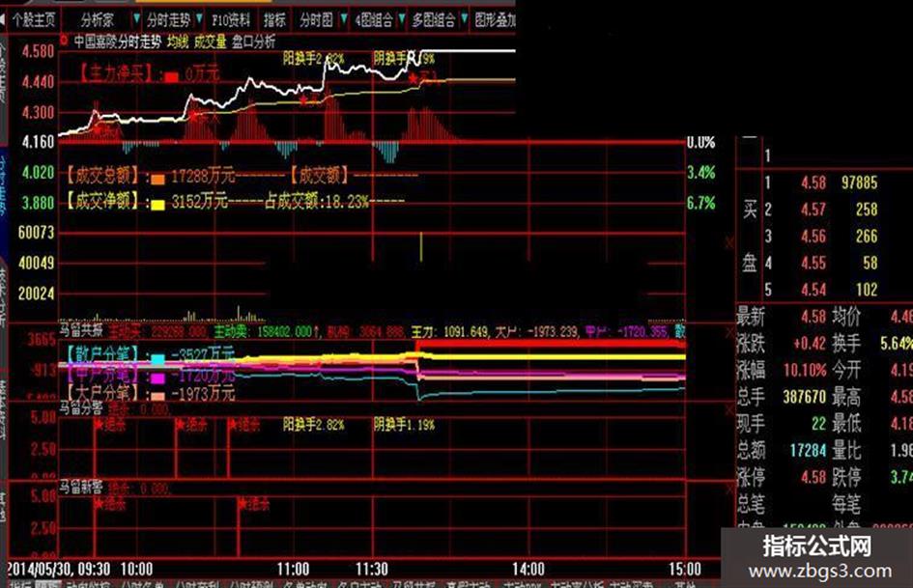This screenshot has width=913, height=588.
Task: Expand the arrow beside 分时图
Action: [344, 19]
